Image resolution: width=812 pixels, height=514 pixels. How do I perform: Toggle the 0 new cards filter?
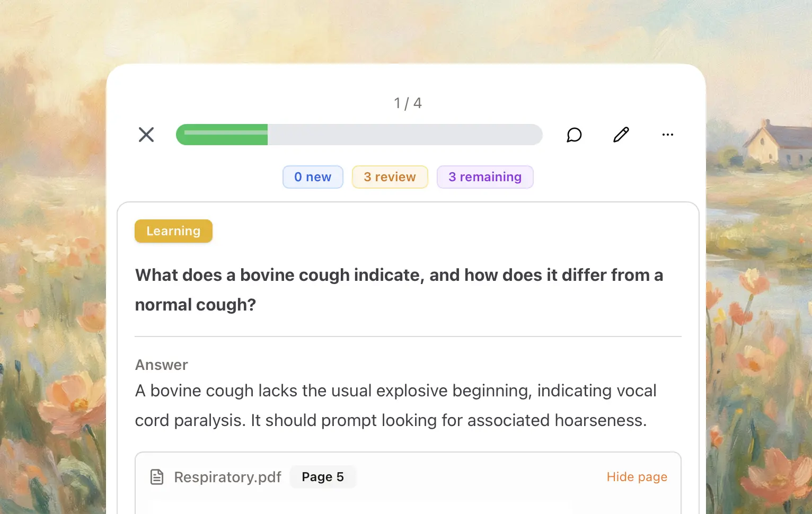click(x=313, y=176)
